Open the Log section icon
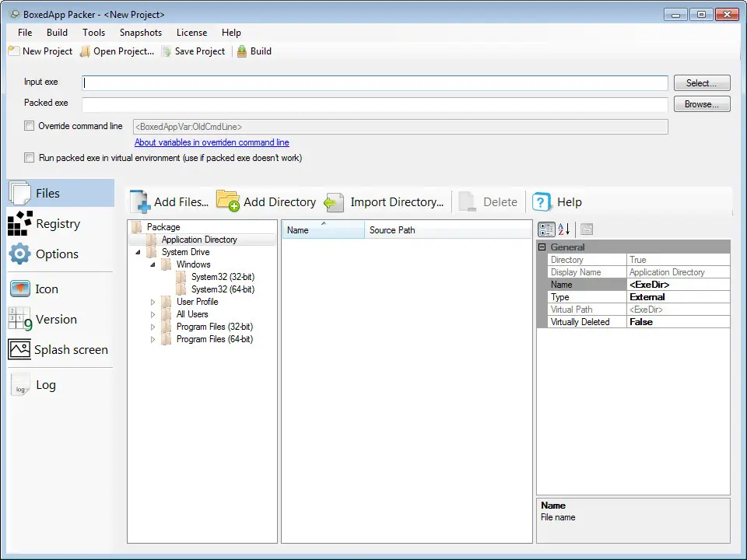The width and height of the screenshot is (747, 560). (20, 385)
